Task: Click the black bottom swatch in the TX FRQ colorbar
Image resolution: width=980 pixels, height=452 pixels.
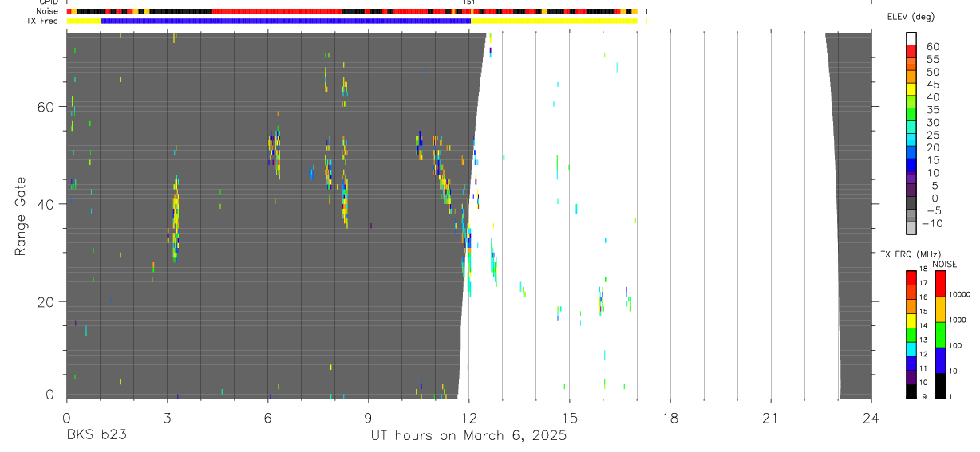Action: tap(911, 391)
